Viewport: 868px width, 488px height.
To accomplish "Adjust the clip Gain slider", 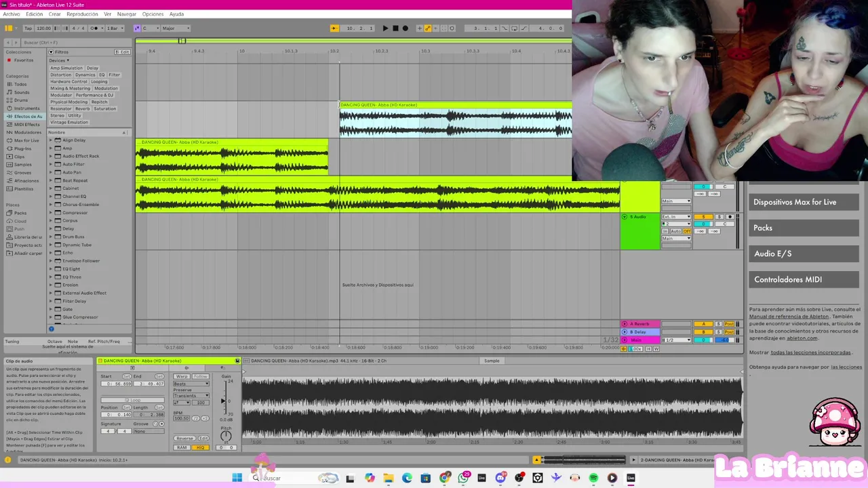I will click(x=224, y=400).
